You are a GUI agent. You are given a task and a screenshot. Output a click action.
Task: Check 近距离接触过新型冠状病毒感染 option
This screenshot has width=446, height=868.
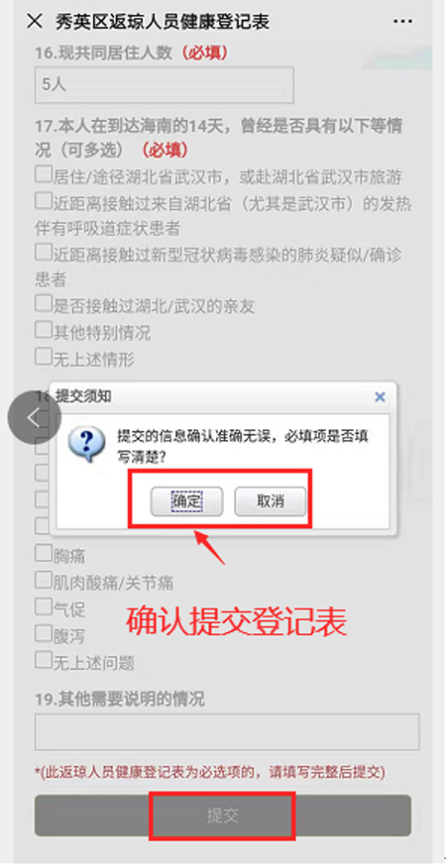tap(44, 253)
